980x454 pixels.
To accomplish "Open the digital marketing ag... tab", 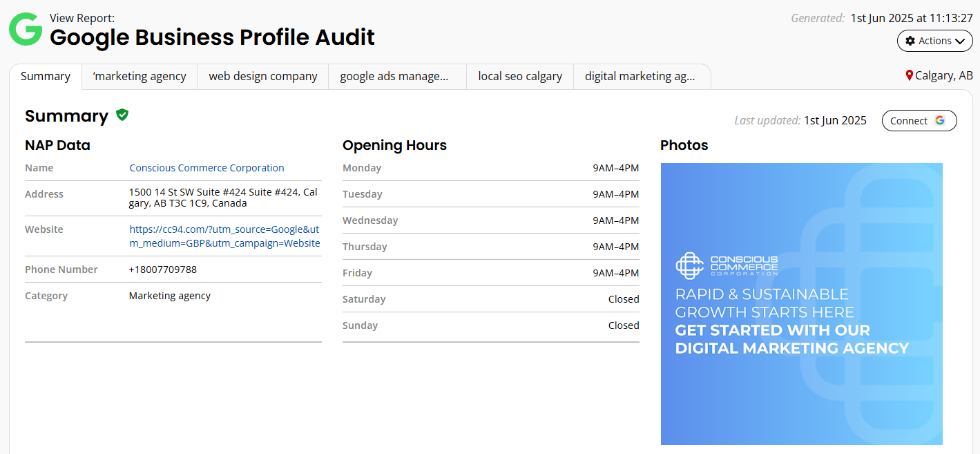I will [x=642, y=76].
